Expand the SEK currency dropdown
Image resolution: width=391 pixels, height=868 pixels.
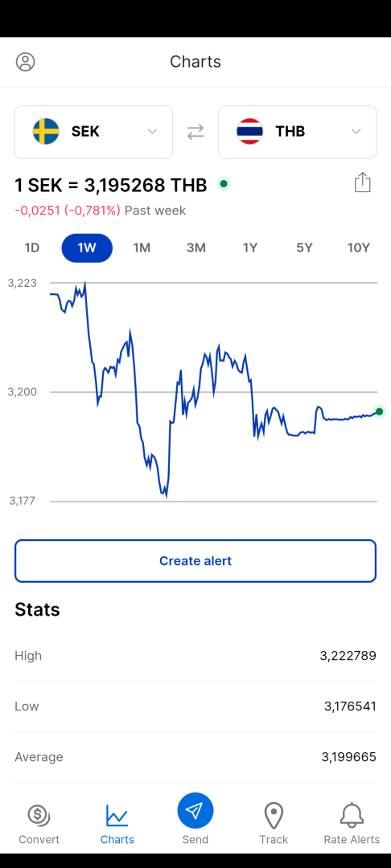click(x=93, y=132)
